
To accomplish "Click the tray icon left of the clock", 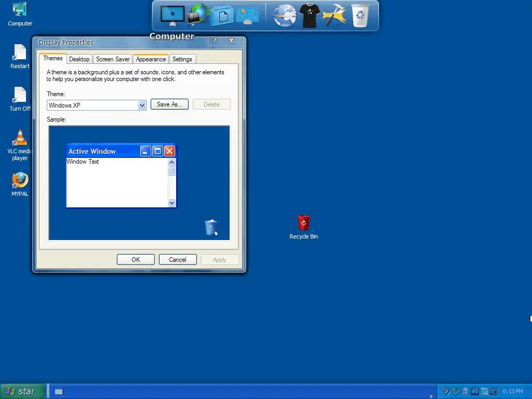I will 494,391.
